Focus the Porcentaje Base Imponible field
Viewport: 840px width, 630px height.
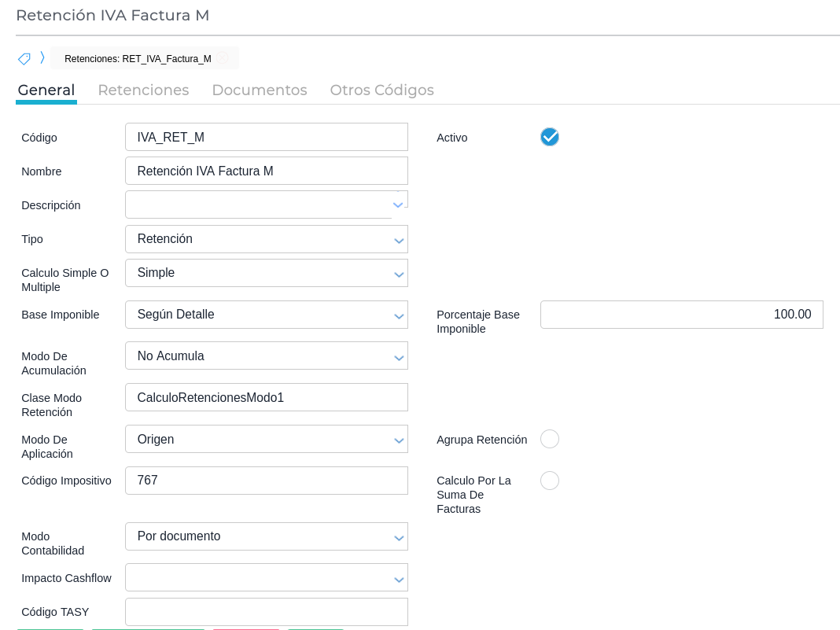tap(681, 315)
